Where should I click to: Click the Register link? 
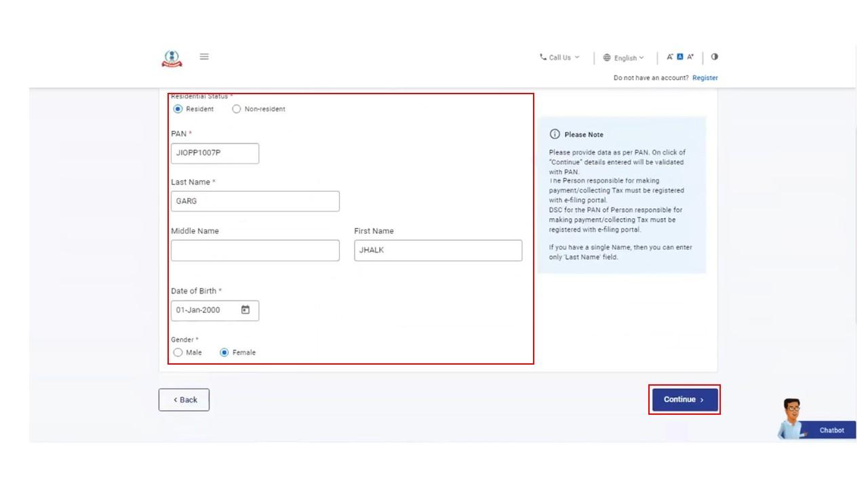704,77
